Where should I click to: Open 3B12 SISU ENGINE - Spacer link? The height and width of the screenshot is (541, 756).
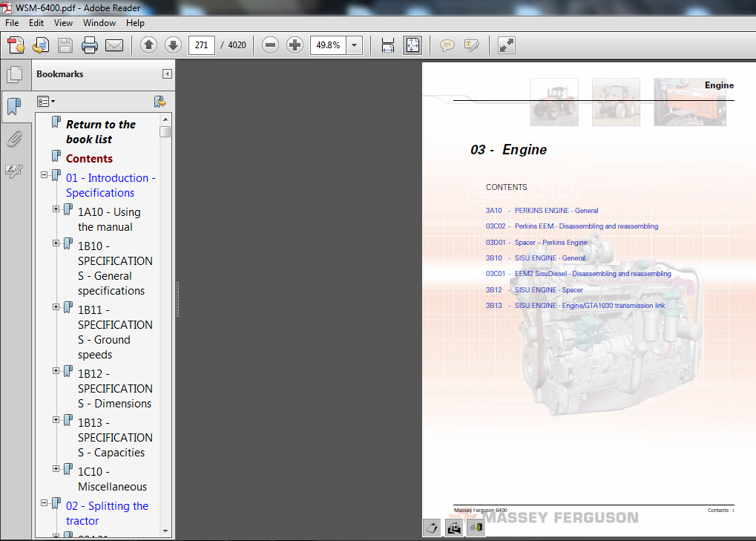534,289
